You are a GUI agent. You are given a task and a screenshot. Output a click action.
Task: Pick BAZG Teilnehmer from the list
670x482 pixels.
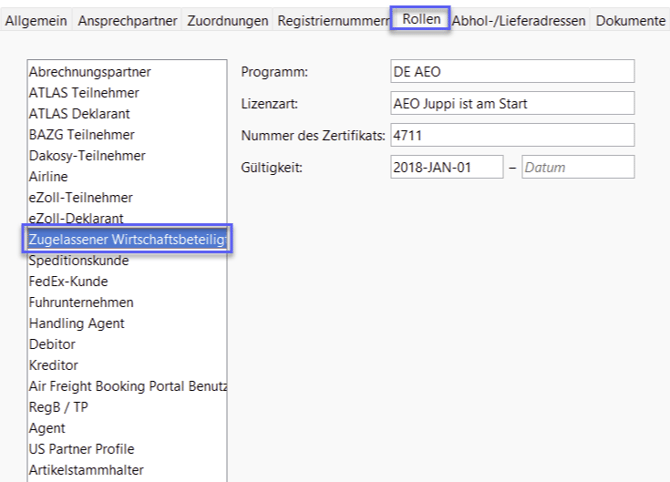81,135
